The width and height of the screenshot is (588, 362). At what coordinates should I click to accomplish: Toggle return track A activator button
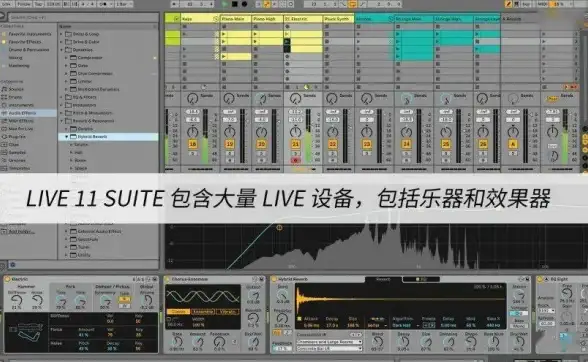(x=513, y=144)
